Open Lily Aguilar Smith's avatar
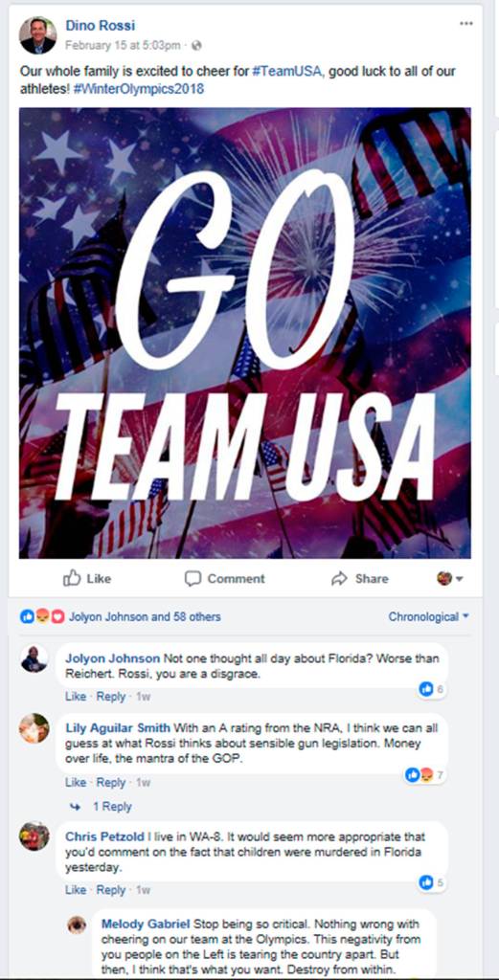This screenshot has height=980, width=499. tap(34, 728)
